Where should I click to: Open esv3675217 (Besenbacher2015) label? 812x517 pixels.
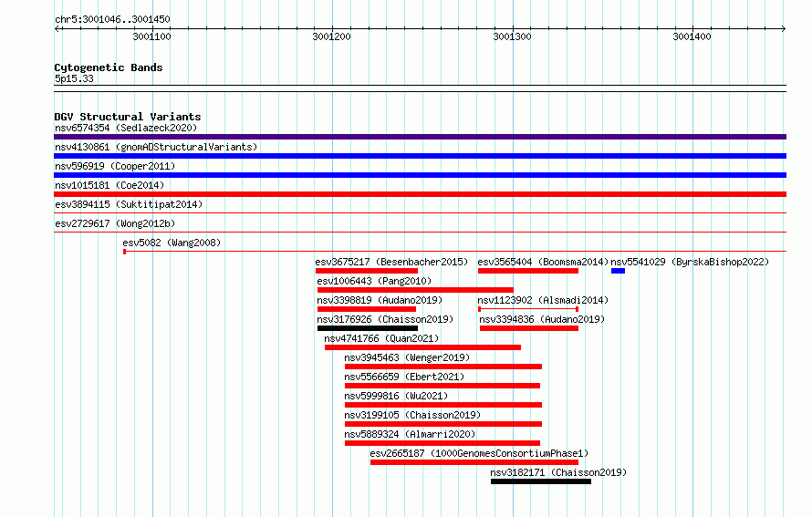pos(391,262)
